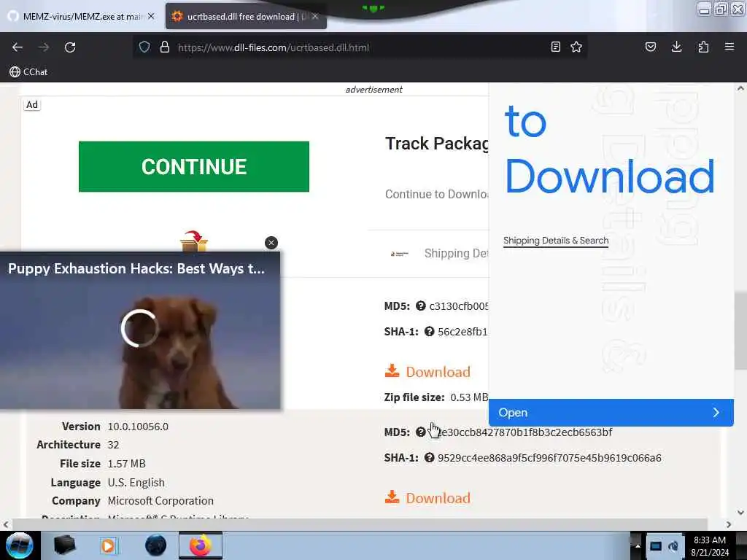Close the MEMZ-virus tab
Viewport: 747px width, 560px height.
[151, 16]
